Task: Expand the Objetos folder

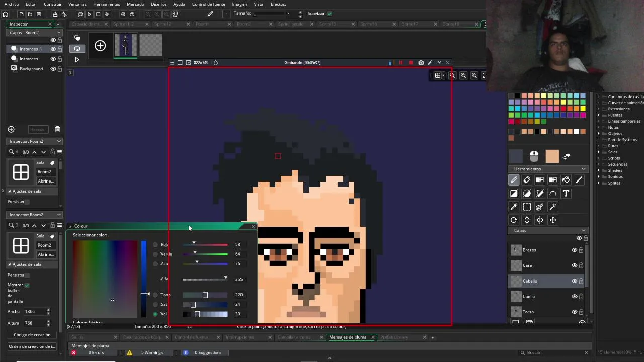Action: pyautogui.click(x=598, y=134)
